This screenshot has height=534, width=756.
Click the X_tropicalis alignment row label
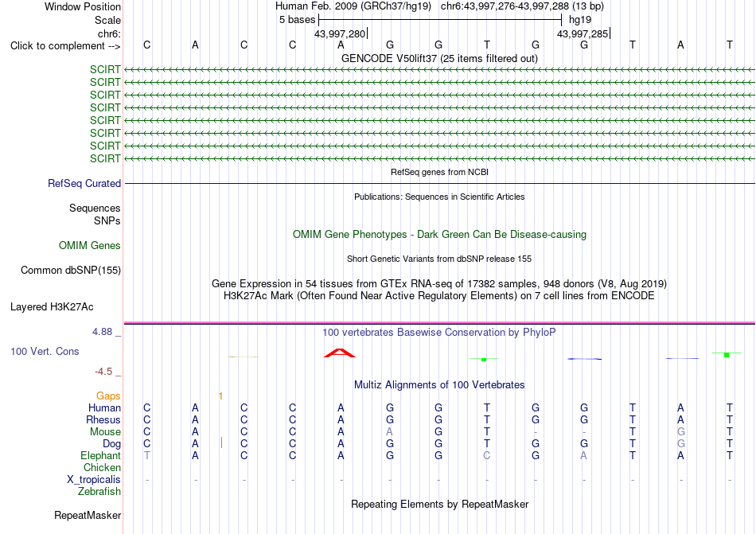tap(94, 480)
